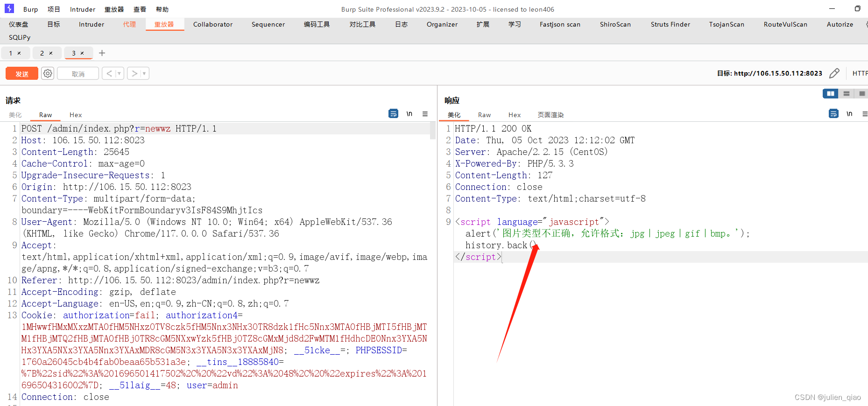Open the Intruder menu in menu bar
The image size is (868, 406).
pyautogui.click(x=83, y=9)
